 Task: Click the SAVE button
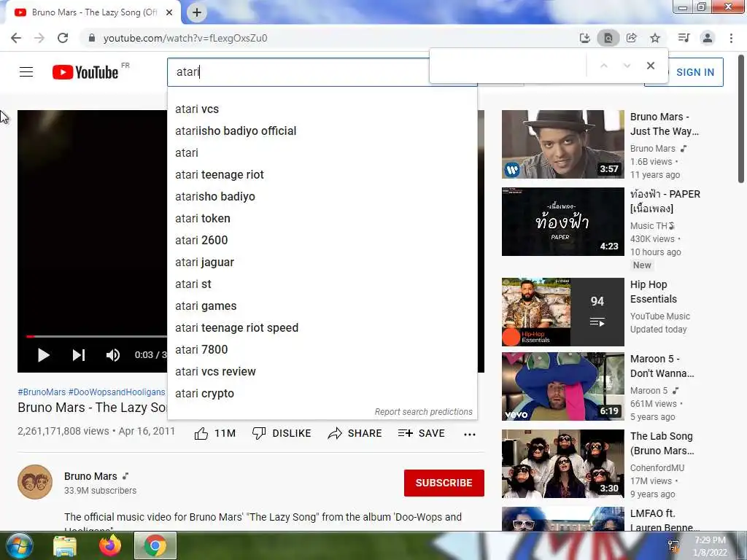click(x=422, y=433)
